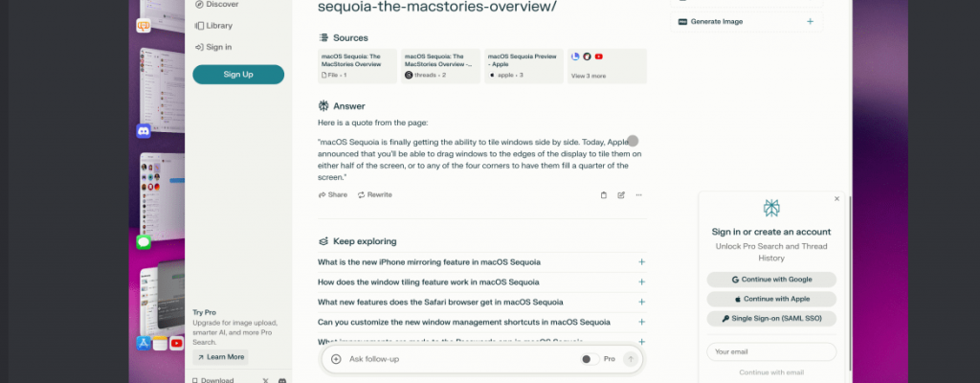
Task: Toggle the Pro search switch
Action: [x=590, y=359]
